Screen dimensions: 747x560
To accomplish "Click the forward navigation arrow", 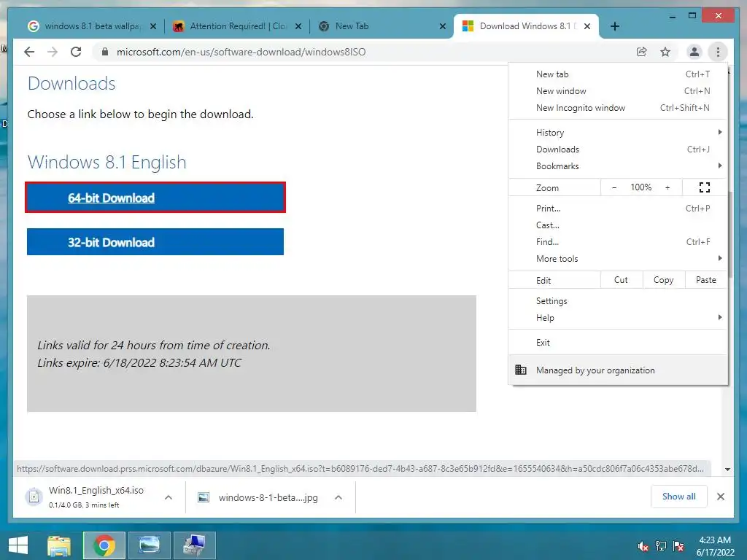I will tap(53, 52).
